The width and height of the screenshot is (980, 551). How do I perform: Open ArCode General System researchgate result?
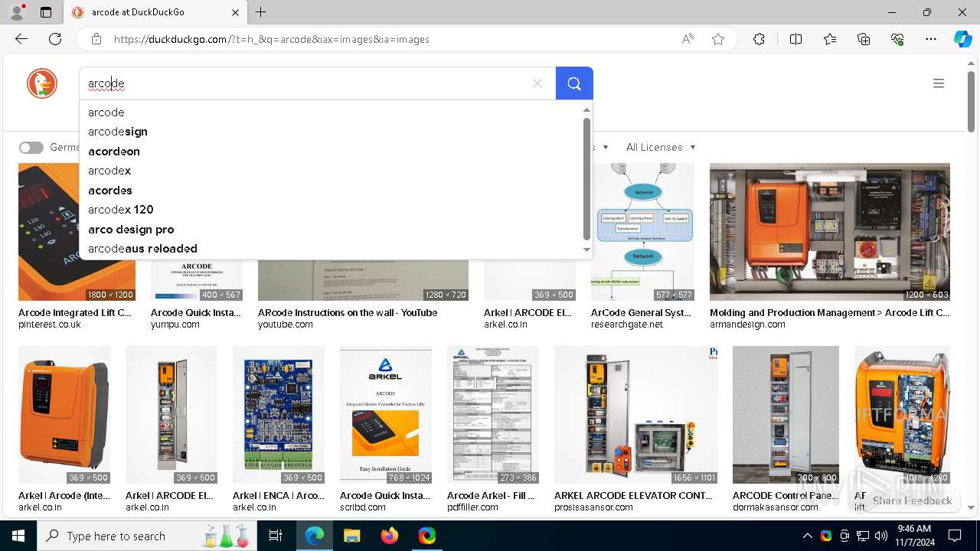click(642, 312)
